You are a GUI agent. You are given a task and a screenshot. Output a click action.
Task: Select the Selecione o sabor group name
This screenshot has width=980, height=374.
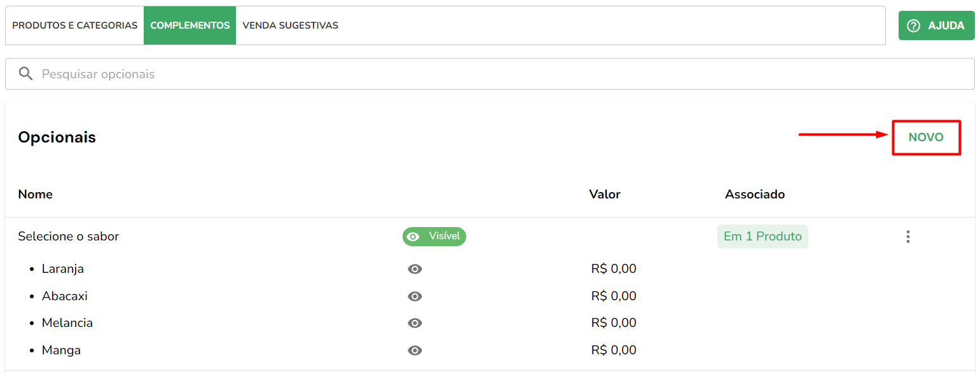69,237
